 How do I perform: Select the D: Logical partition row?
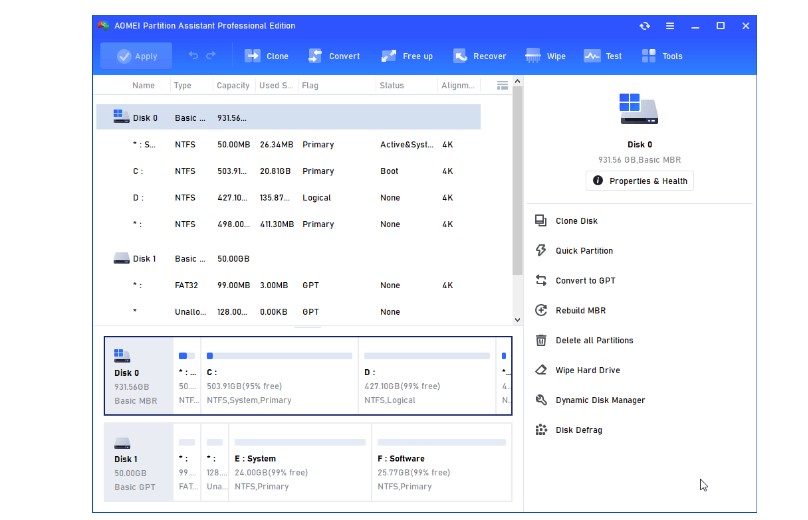click(x=289, y=198)
